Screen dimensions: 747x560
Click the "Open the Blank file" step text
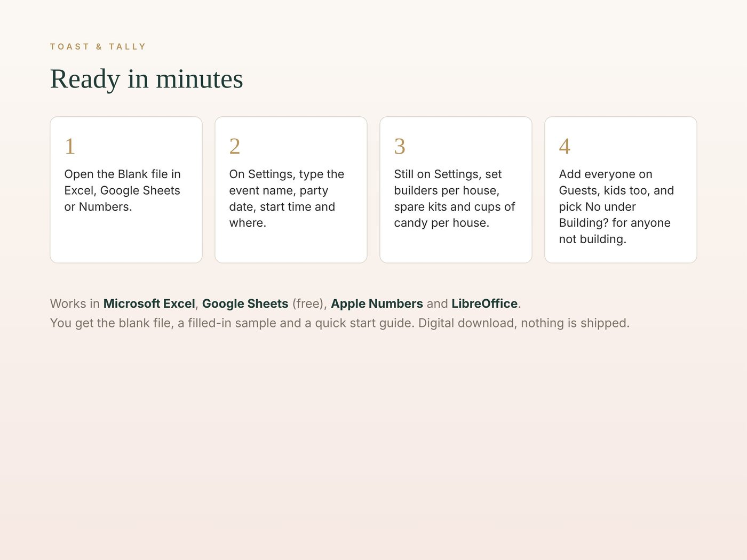point(123,190)
